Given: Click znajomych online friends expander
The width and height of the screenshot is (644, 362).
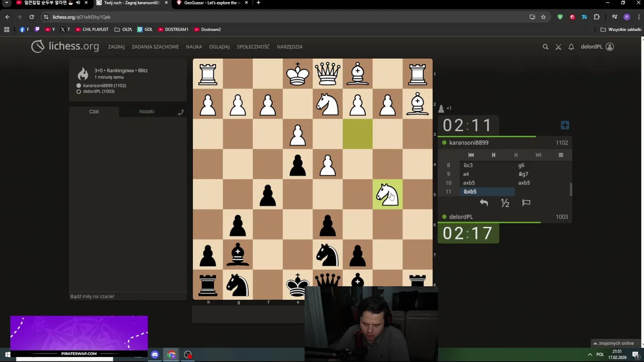Looking at the screenshot, I should coord(613,343).
